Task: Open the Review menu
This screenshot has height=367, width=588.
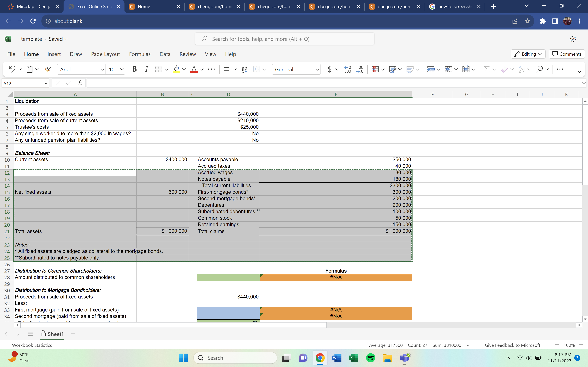Action: click(x=188, y=54)
